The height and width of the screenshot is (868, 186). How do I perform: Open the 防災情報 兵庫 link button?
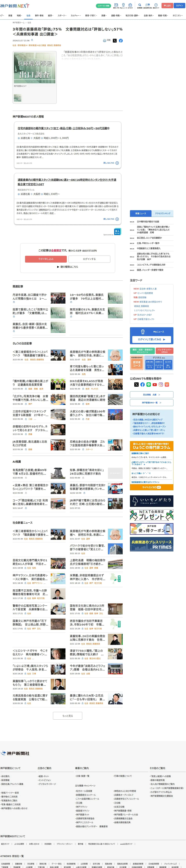[152, 395]
